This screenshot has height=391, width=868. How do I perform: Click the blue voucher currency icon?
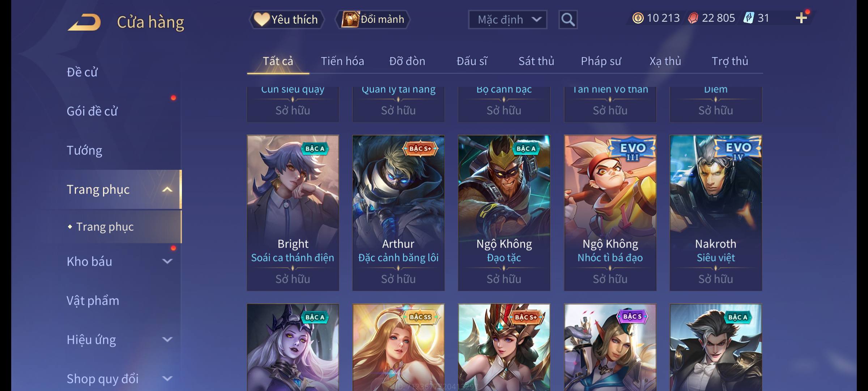coord(748,18)
